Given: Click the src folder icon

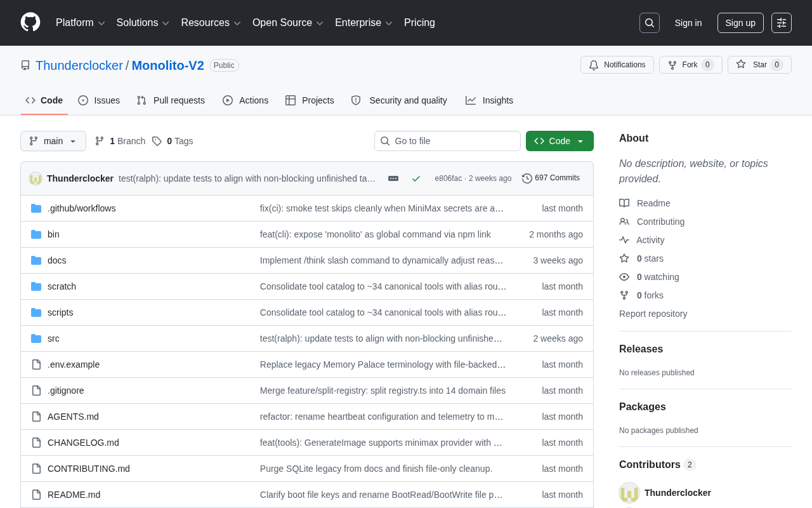Looking at the screenshot, I should click(x=36, y=338).
